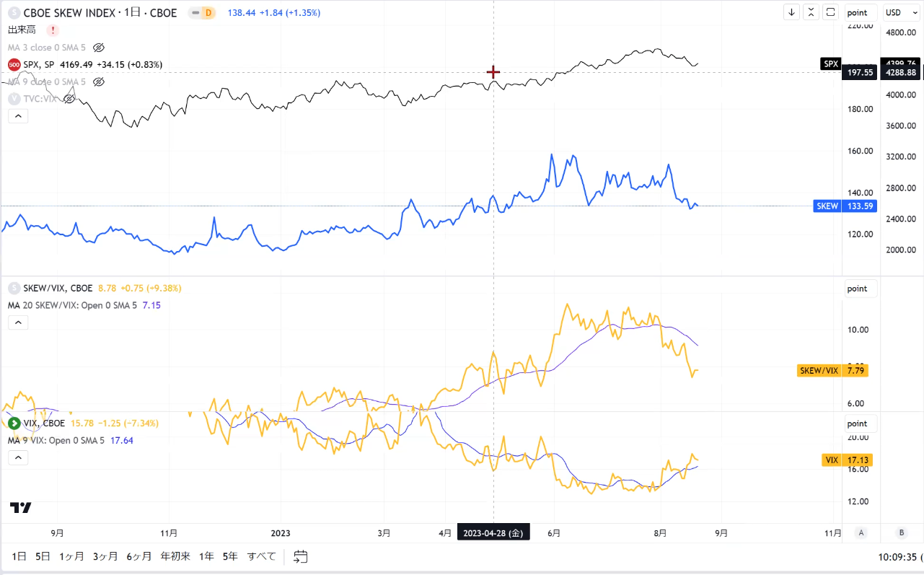Image resolution: width=924 pixels, height=575 pixels.
Task: Click the SKEW/VIX, CBOE legend title
Action: (x=58, y=288)
